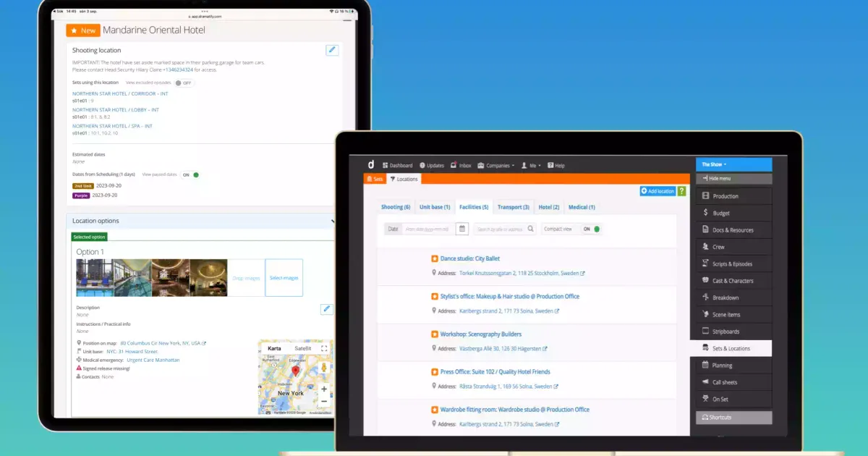Open the Shortcuts section in side menu
The width and height of the screenshot is (868, 456).
(734, 418)
